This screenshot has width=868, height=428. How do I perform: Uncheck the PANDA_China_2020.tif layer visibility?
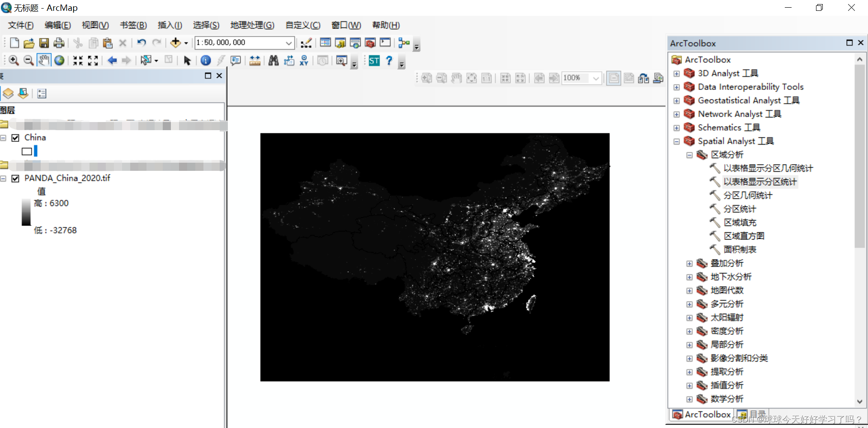[15, 179]
